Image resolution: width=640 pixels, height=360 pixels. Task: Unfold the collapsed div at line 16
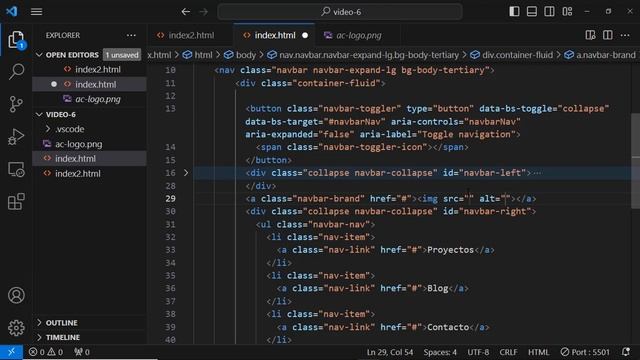(x=186, y=173)
